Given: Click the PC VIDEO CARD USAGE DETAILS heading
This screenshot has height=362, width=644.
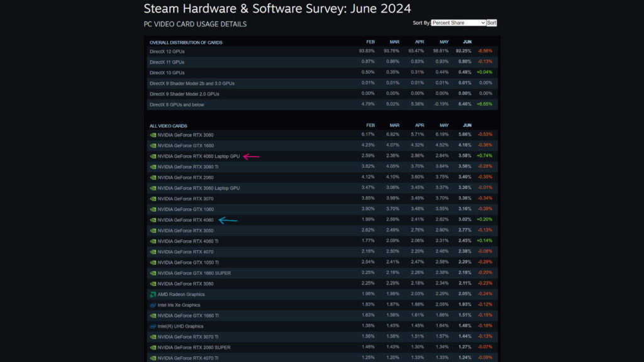Looking at the screenshot, I should pos(195,24).
